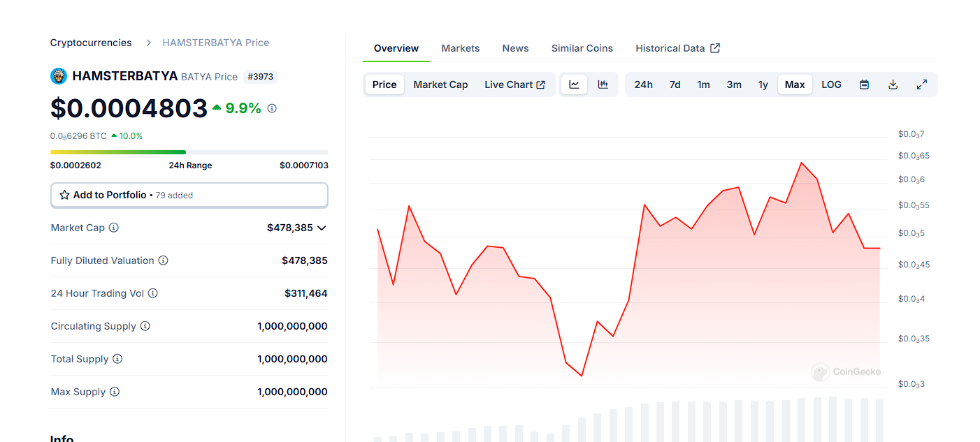Open the Live Chart external link
Image resolution: width=980 pixels, height=442 pixels.
tap(514, 84)
